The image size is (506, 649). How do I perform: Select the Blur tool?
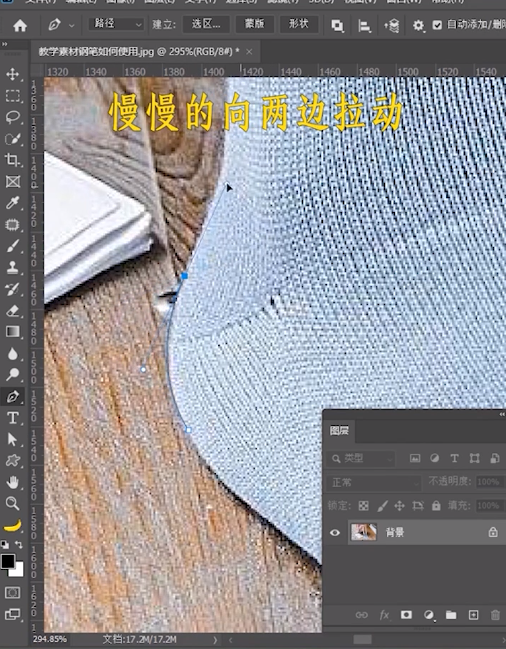[x=12, y=353]
